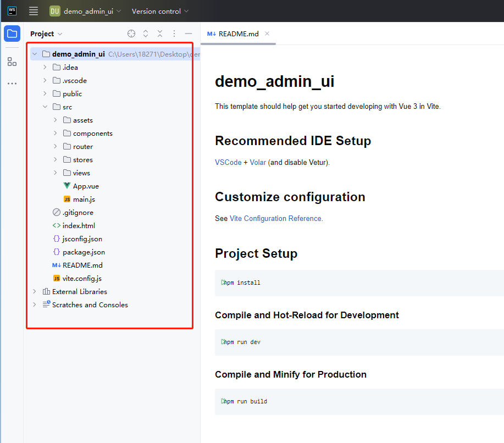Click the Collapse All icon in Project panel

coord(160,34)
